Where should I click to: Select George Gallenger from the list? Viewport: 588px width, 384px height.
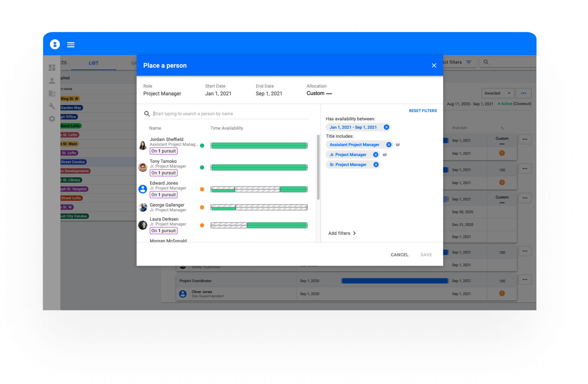pos(167,205)
